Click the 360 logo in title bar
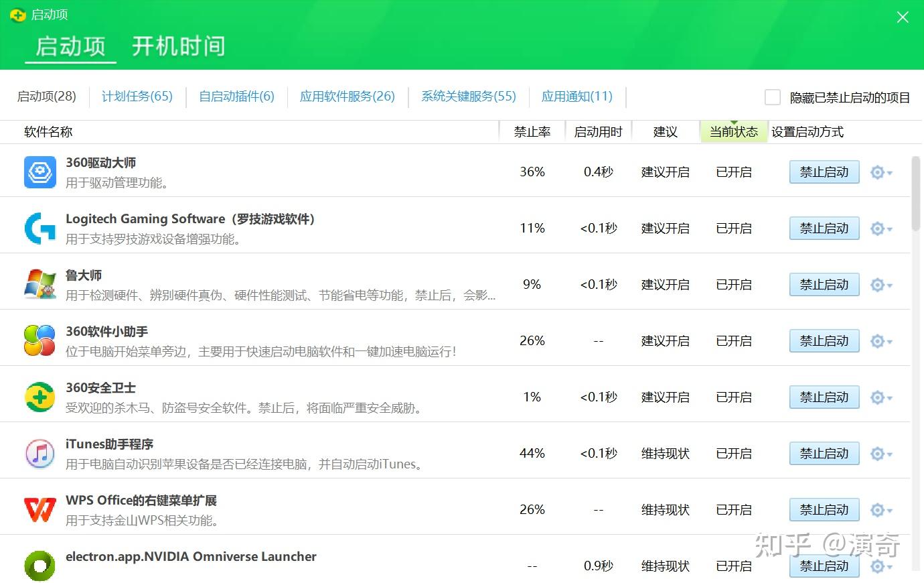This screenshot has width=924, height=583. pos(17,15)
